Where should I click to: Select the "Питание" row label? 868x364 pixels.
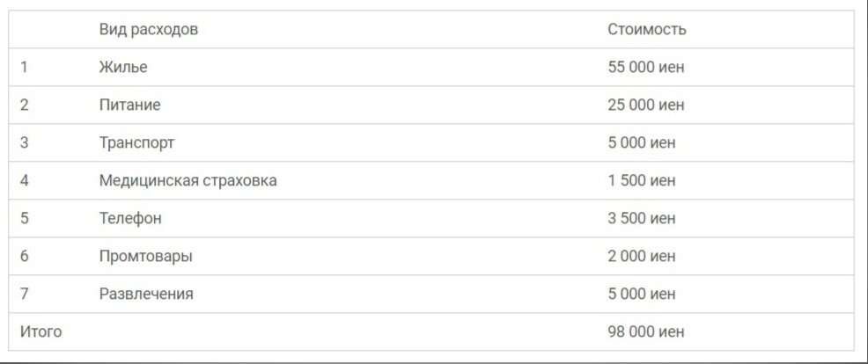[129, 105]
